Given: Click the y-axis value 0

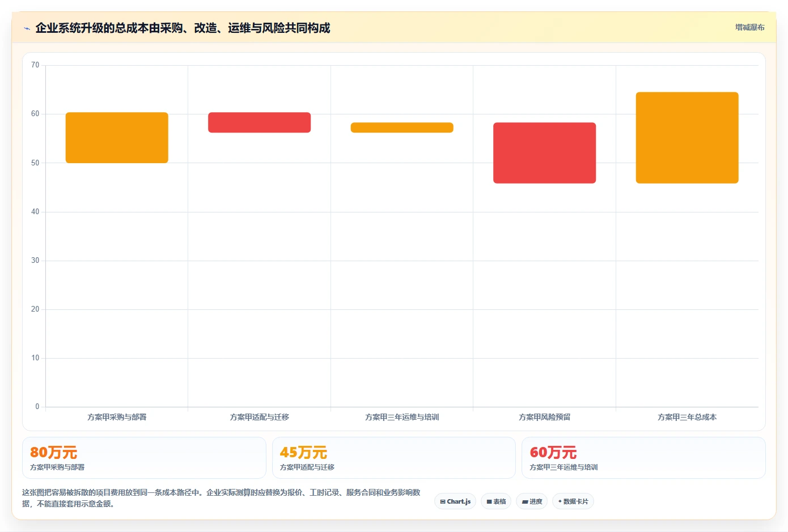Looking at the screenshot, I should click(x=37, y=407).
